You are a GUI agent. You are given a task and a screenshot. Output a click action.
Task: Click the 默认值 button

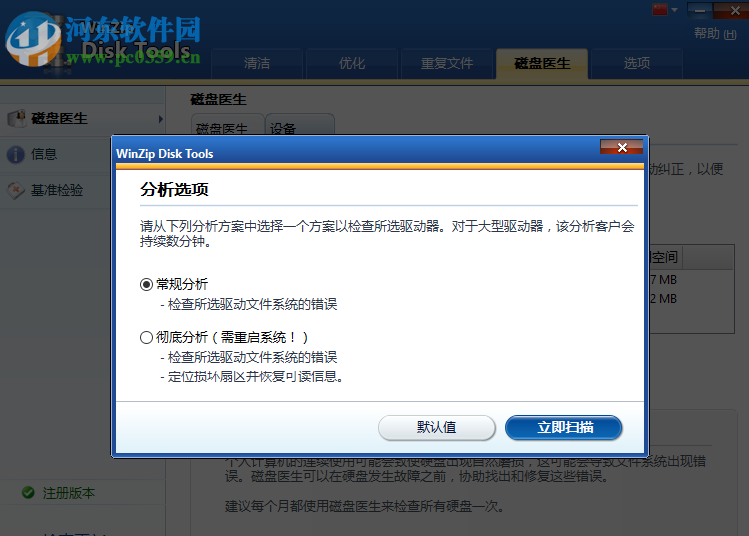[437, 427]
